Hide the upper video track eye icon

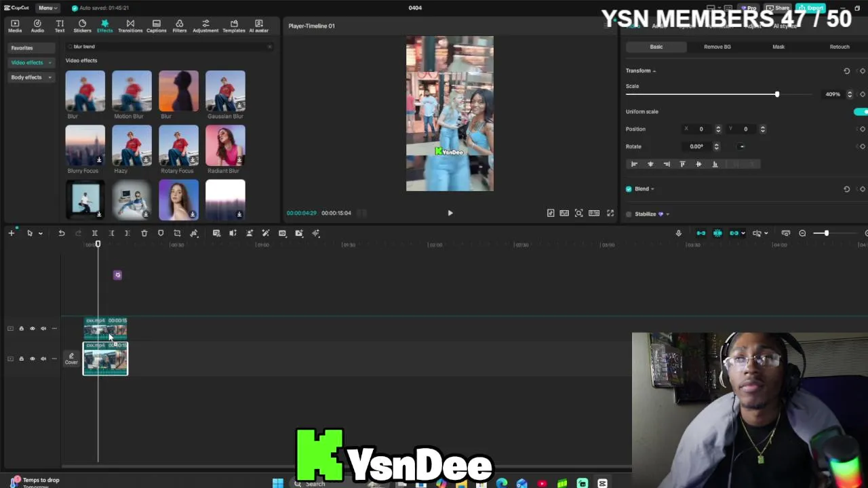[32, 329]
